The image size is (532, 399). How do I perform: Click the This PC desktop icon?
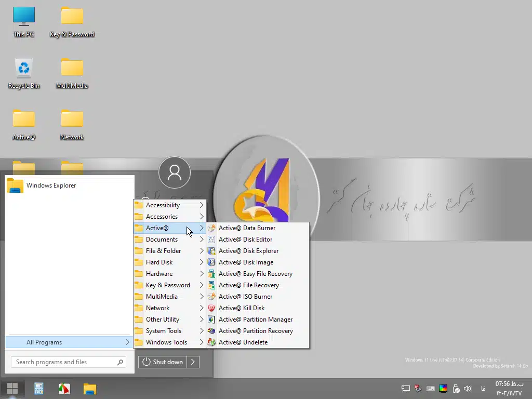click(24, 22)
